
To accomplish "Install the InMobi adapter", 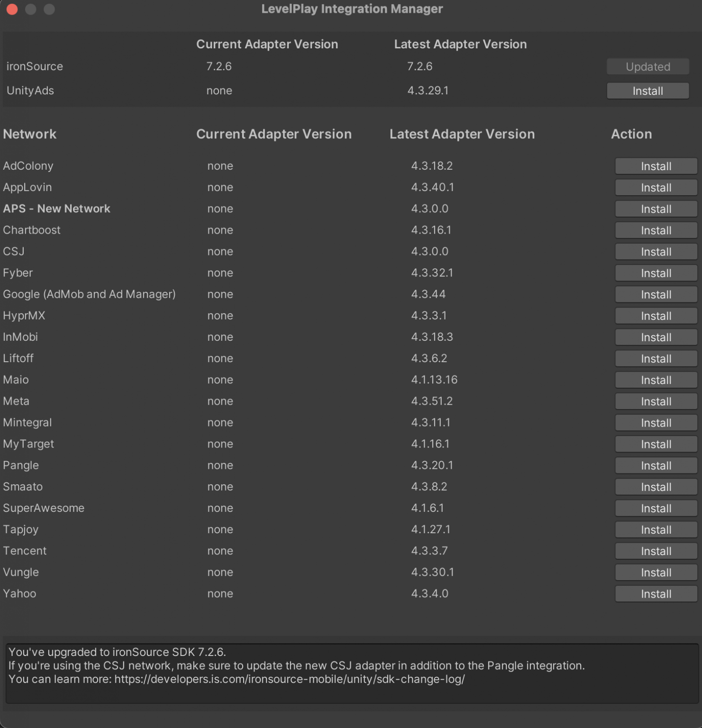I will pos(656,337).
